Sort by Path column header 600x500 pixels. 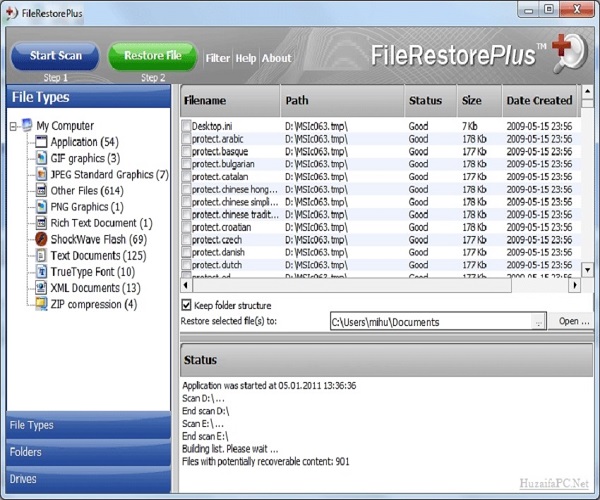(342, 101)
